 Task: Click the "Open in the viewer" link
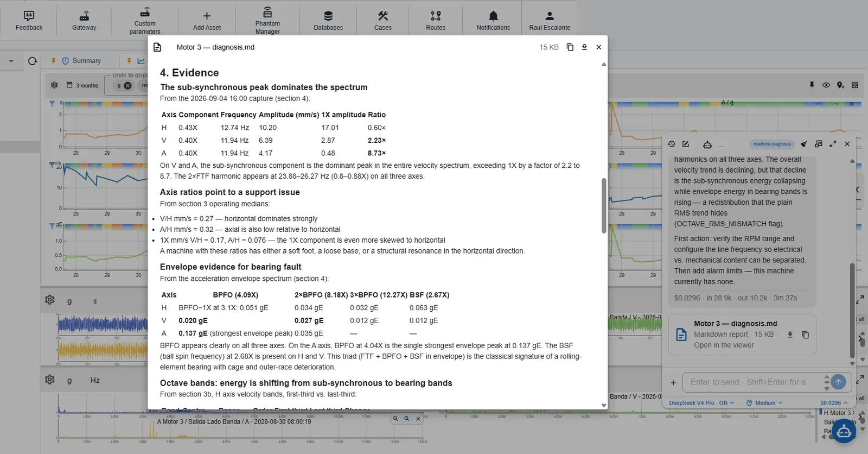[724, 345]
